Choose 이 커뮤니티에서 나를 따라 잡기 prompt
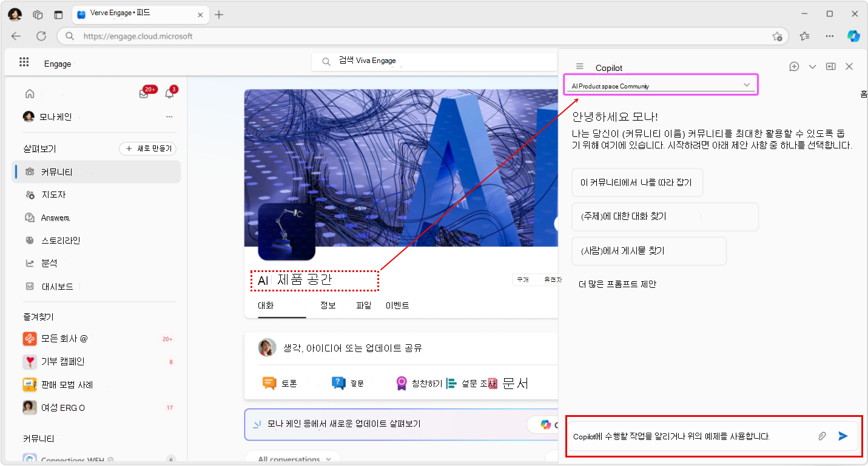Screen dimensions: 868x466 click(x=637, y=182)
